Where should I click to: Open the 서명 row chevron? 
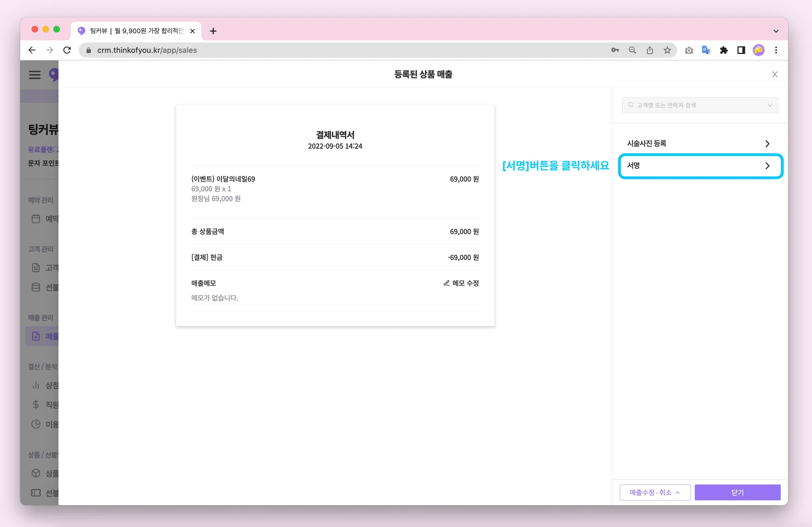coord(767,166)
